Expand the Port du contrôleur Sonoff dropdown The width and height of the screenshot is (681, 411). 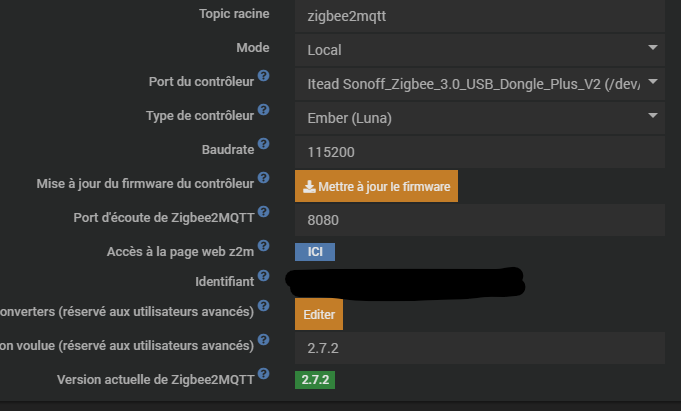(480, 82)
